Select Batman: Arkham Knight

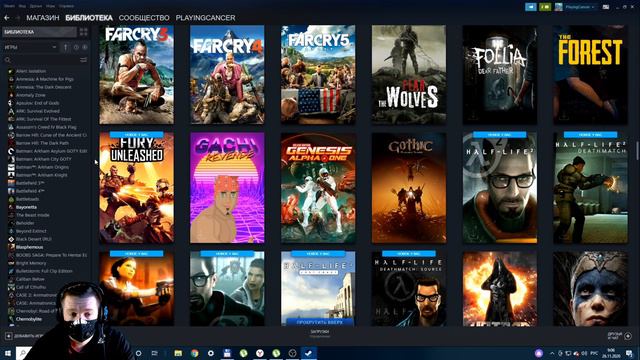click(x=42, y=175)
